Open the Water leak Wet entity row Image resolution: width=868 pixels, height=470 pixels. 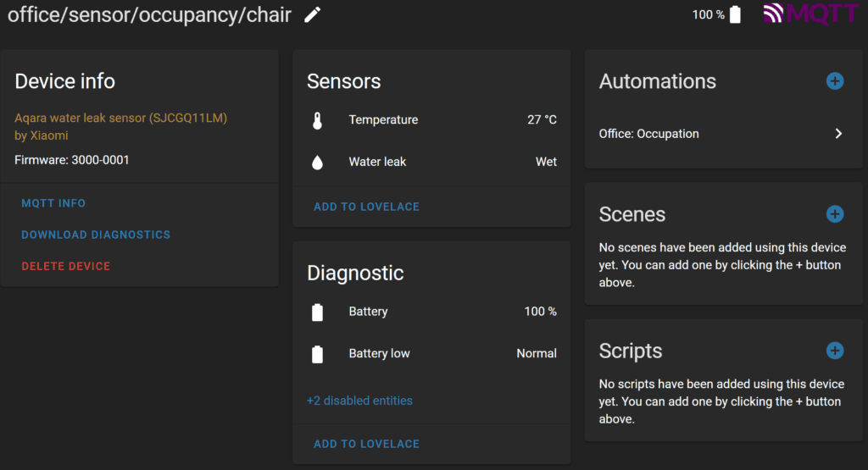point(431,162)
